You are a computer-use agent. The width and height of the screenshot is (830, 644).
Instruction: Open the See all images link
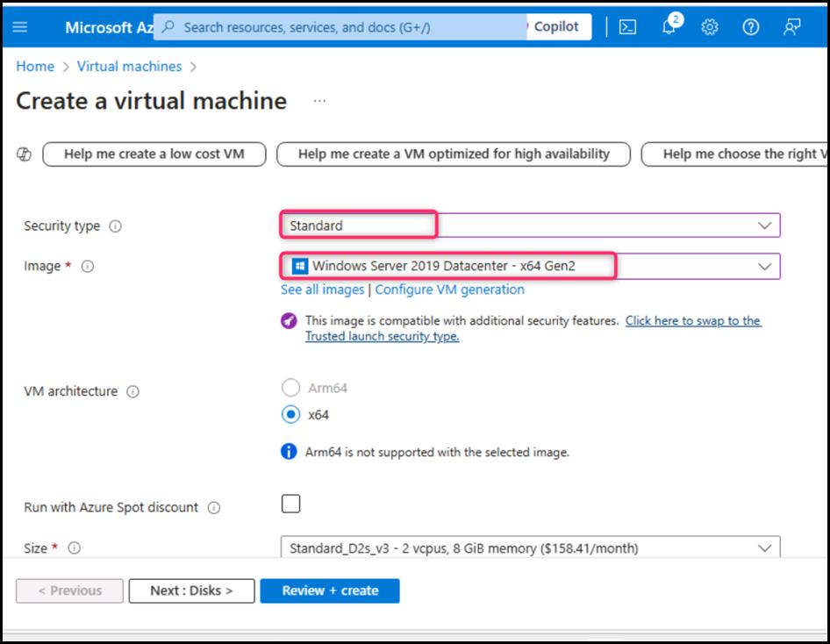(x=322, y=290)
